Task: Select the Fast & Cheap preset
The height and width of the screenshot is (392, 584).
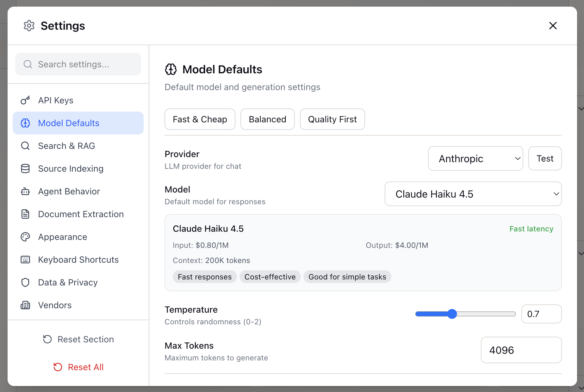Action: click(200, 119)
